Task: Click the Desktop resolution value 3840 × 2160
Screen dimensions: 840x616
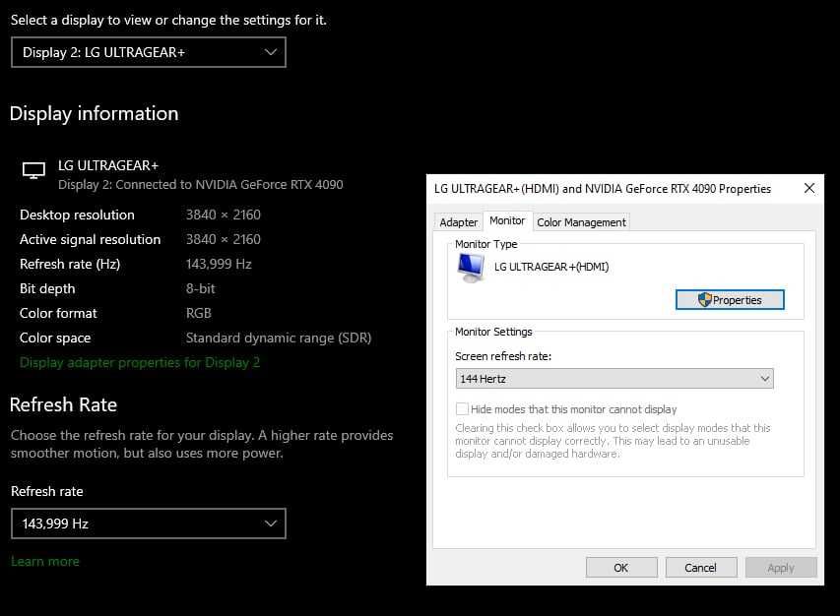Action: [224, 215]
